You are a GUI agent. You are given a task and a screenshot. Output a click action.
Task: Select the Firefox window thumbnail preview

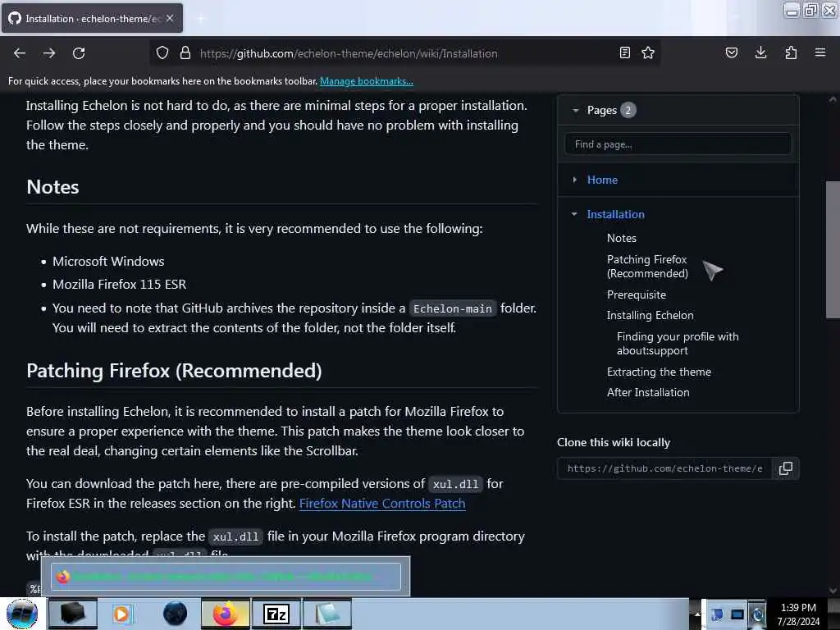click(x=226, y=577)
